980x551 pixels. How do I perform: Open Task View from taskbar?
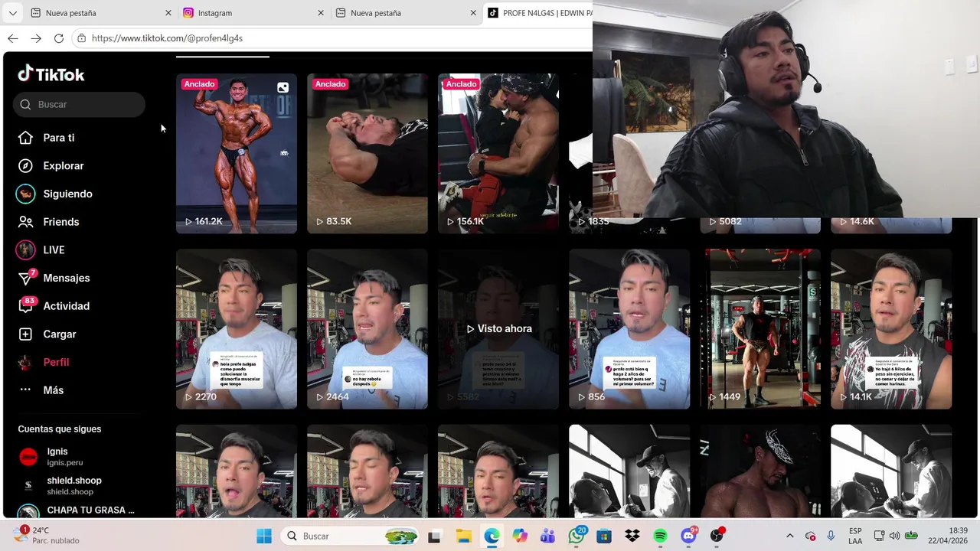[x=435, y=536]
